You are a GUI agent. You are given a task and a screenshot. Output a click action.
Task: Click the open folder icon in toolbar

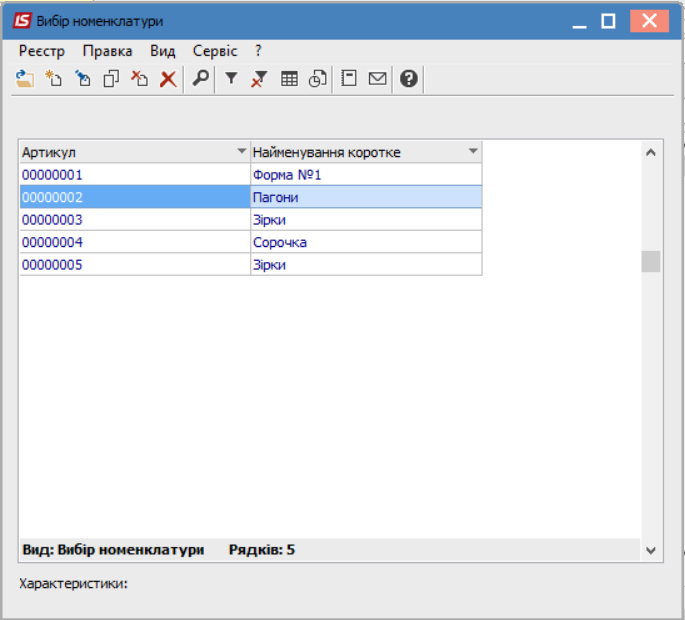tap(25, 79)
